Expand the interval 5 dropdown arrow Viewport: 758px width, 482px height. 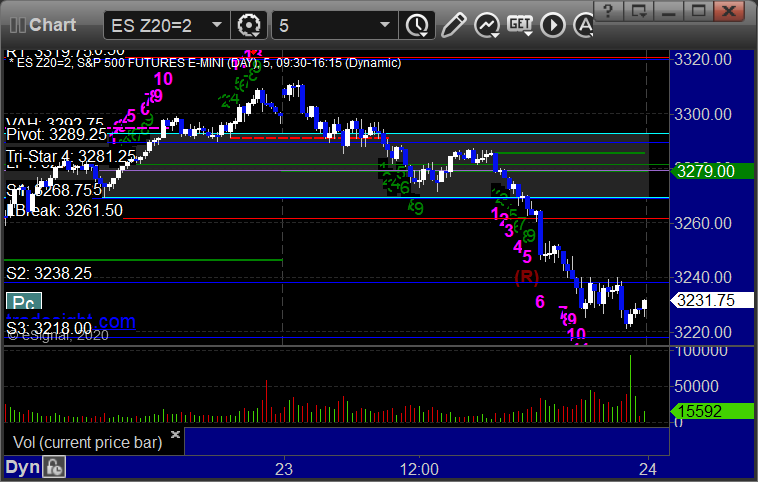[x=385, y=25]
